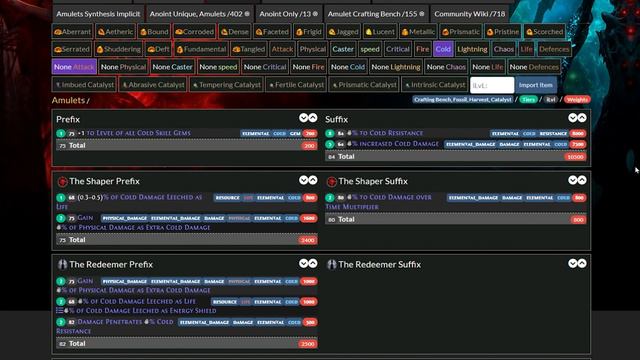Collapse the Prefix section with up chevron
The height and width of the screenshot is (360, 640).
click(x=313, y=118)
